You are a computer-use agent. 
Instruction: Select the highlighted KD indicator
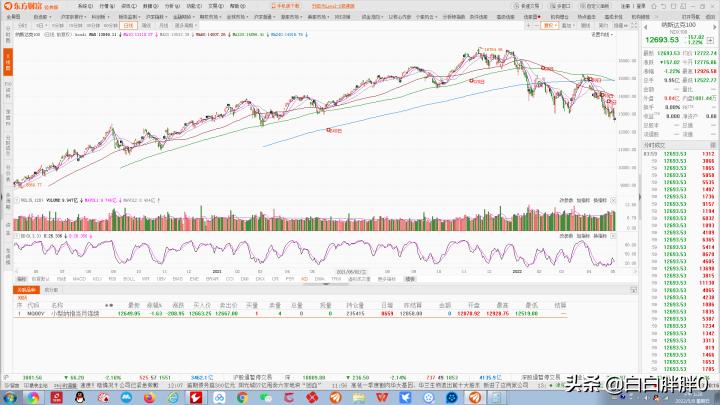[304, 279]
